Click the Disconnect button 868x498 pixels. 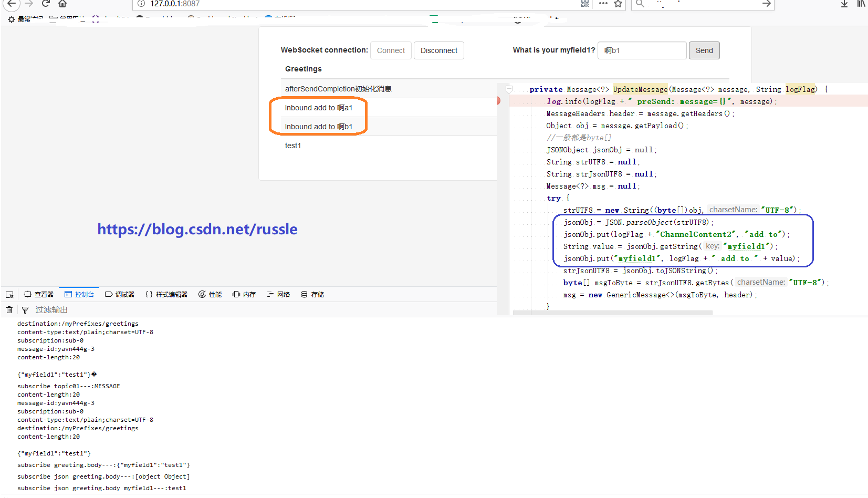(x=438, y=50)
